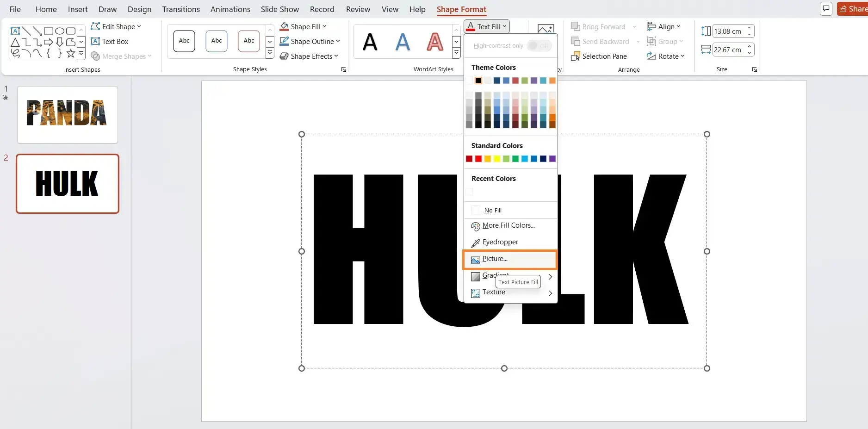Screen dimensions: 868x429
Task: Open Shape Fill dropdown
Action: click(303, 26)
